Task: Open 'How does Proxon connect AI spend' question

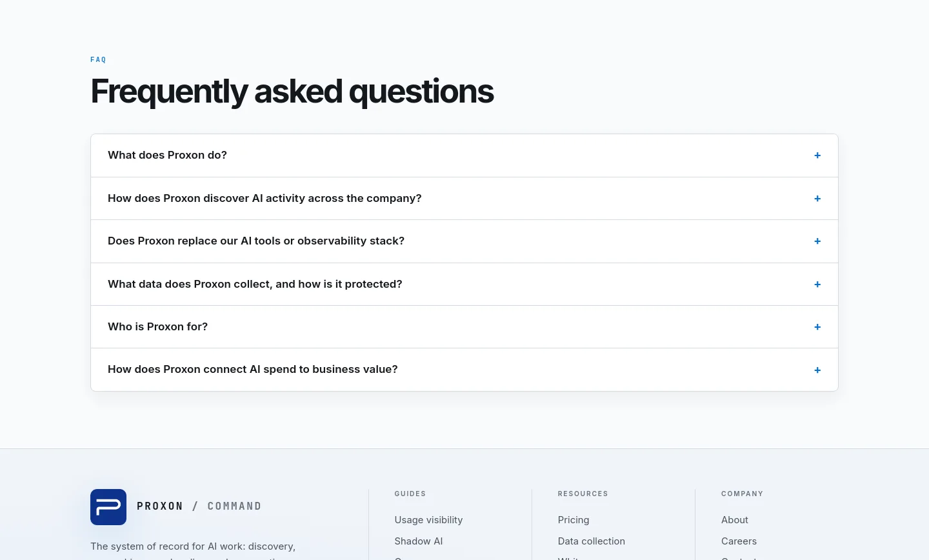Action: [464, 370]
